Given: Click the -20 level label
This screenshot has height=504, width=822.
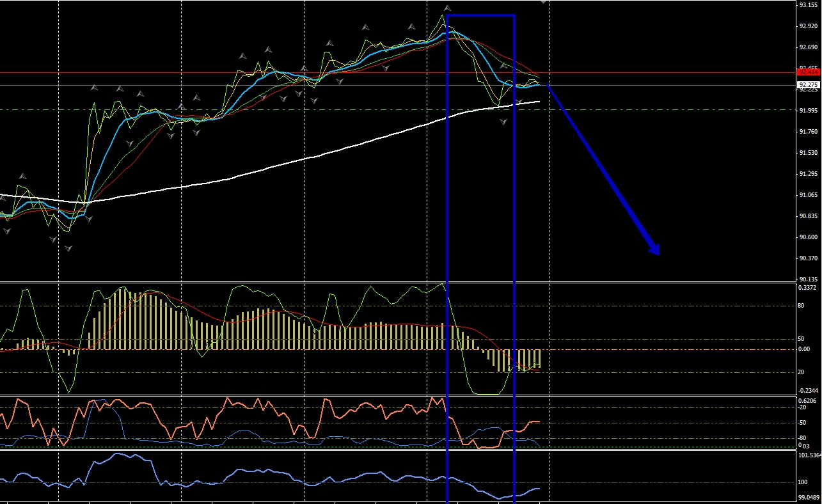Looking at the screenshot, I should click(803, 407).
